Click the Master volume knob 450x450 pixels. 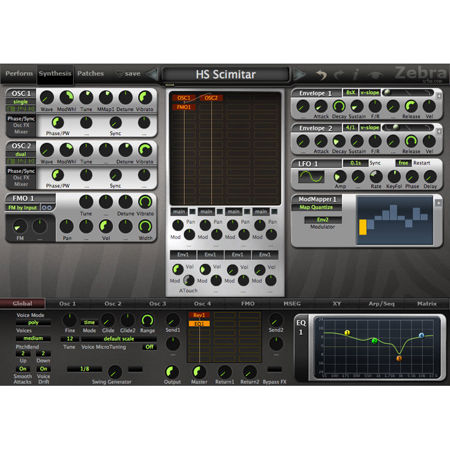[x=199, y=371]
